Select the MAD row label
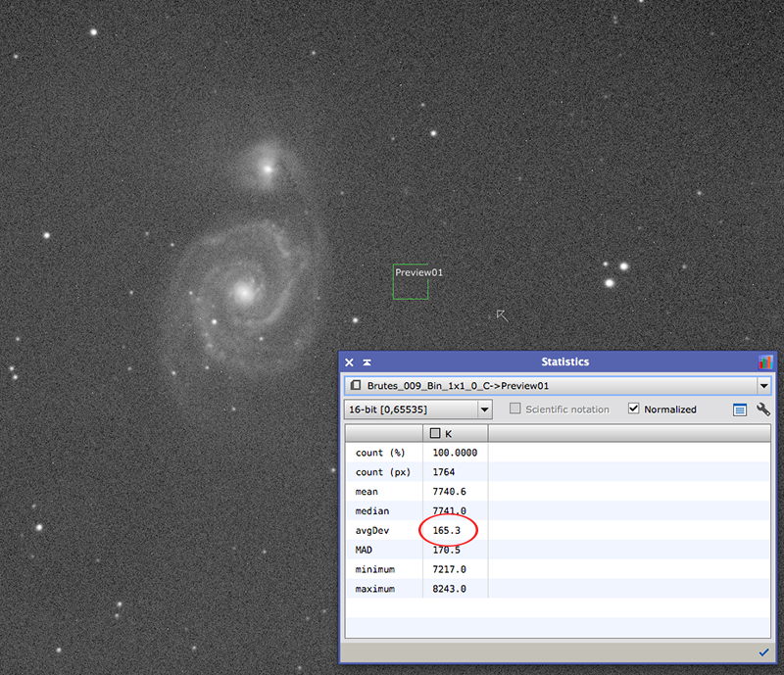This screenshot has width=784, height=675. (x=364, y=550)
